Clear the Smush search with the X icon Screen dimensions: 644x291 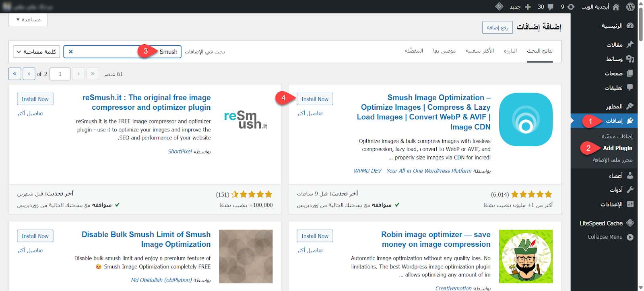pyautogui.click(x=71, y=51)
